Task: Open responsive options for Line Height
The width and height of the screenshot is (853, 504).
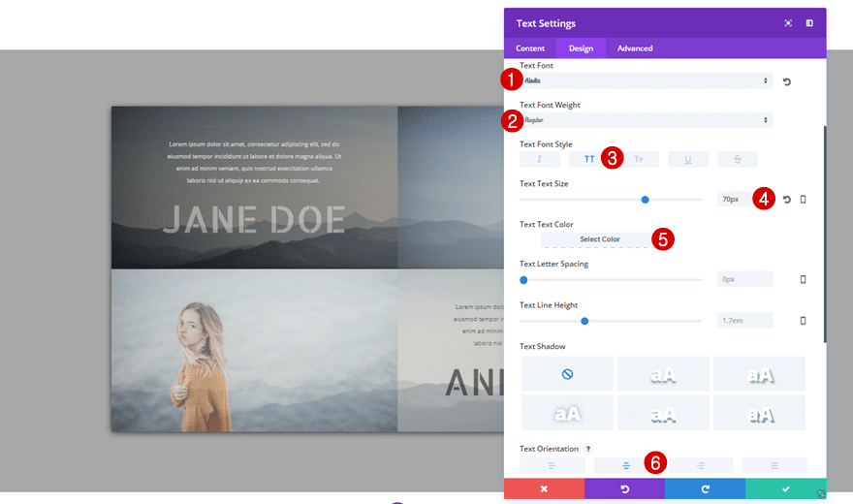Action: pyautogui.click(x=803, y=321)
